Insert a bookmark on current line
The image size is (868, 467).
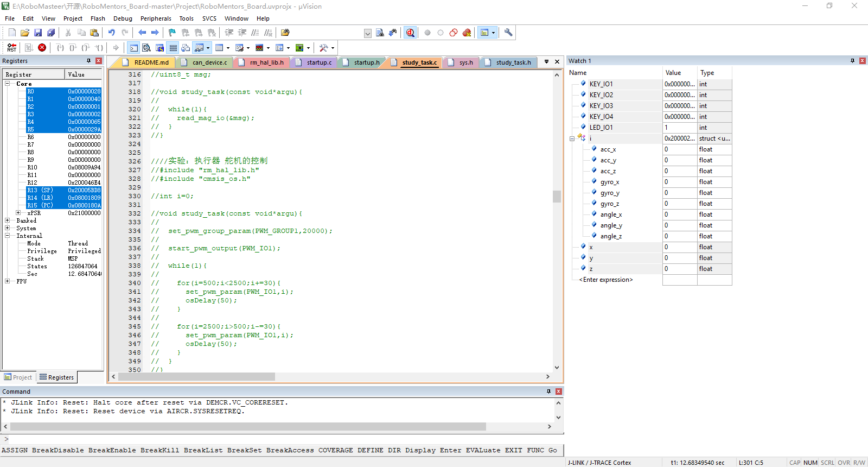172,33
